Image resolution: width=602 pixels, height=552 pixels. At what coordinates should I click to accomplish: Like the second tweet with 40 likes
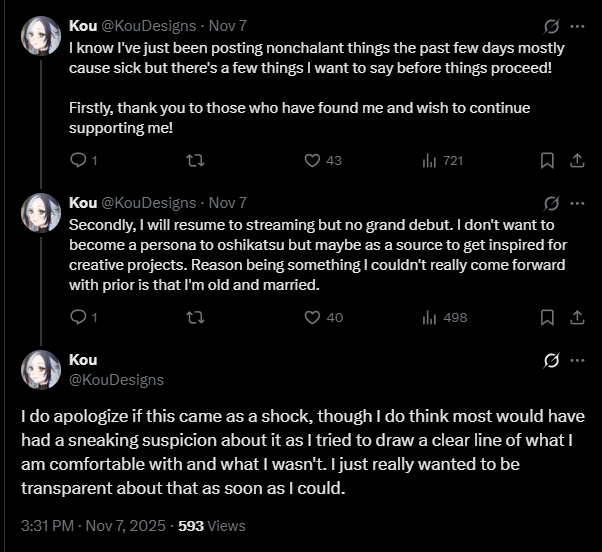pos(312,317)
